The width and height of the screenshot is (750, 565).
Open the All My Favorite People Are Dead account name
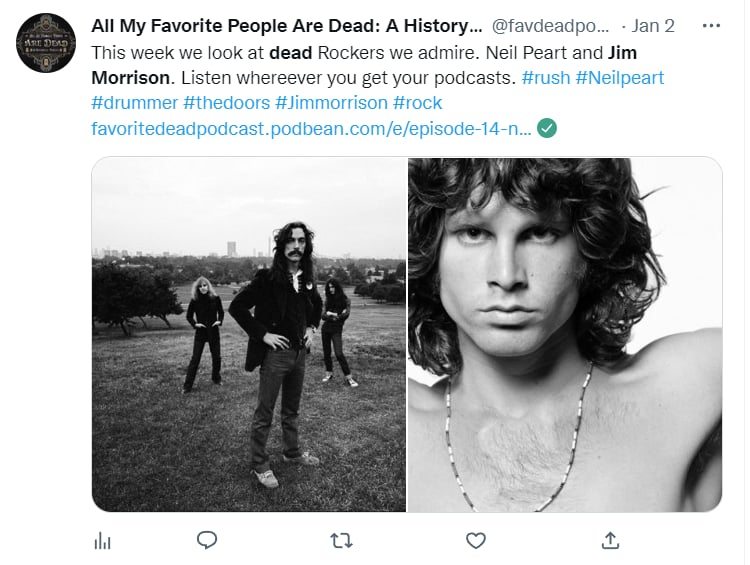point(287,26)
